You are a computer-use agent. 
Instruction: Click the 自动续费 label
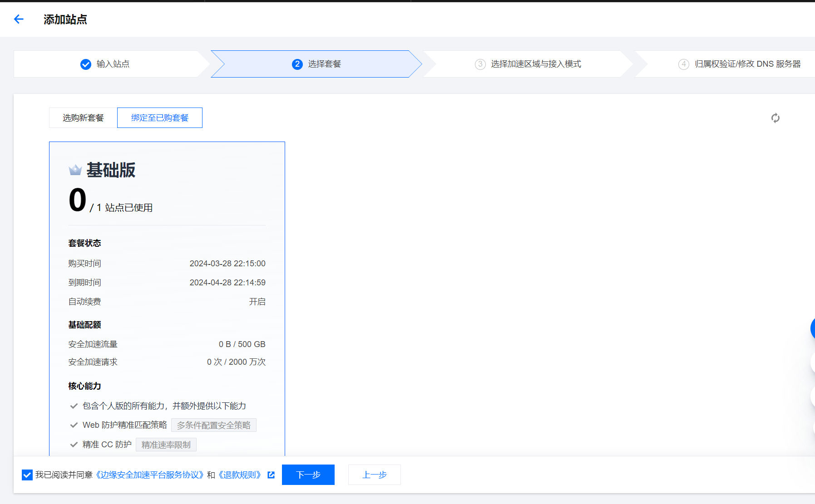coord(85,302)
